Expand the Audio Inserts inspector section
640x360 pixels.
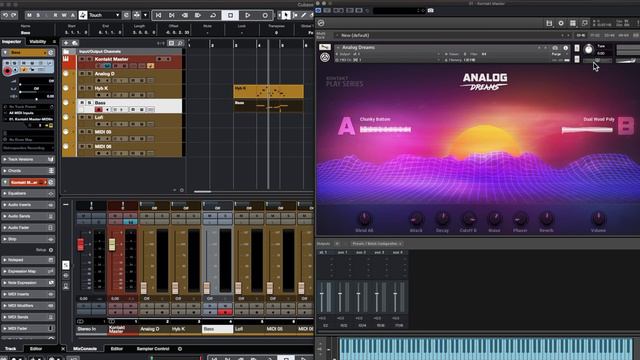click(x=28, y=205)
